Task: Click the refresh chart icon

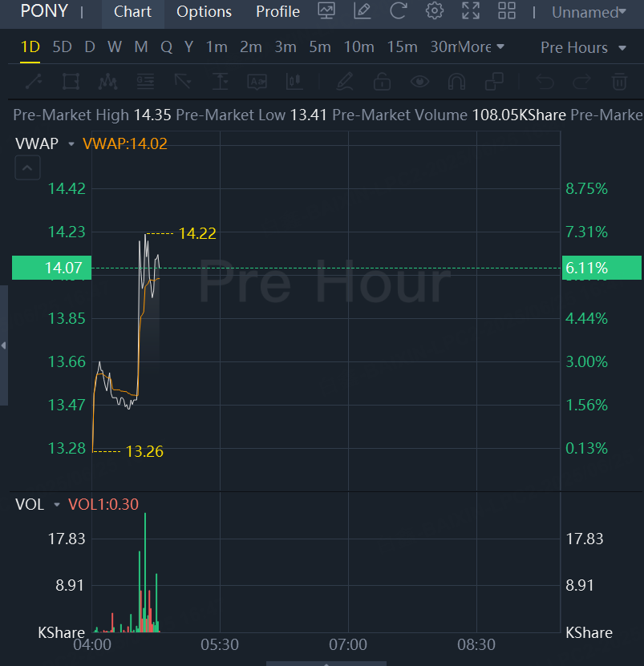Action: click(398, 11)
